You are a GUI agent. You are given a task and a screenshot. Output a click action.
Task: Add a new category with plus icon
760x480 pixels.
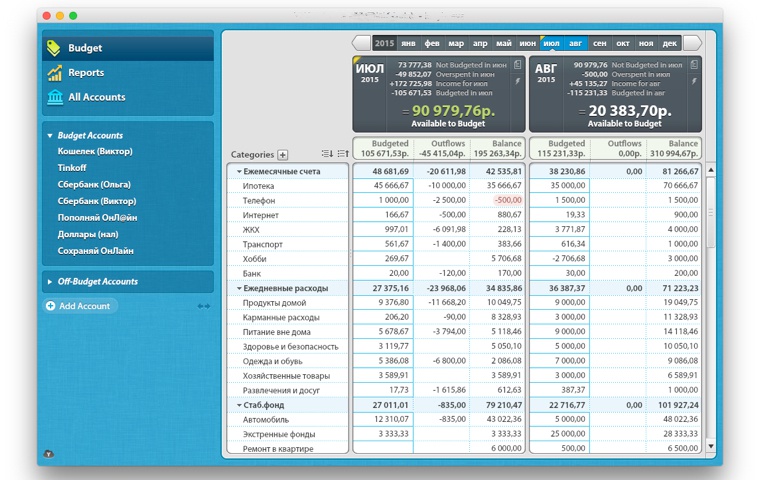click(x=283, y=155)
